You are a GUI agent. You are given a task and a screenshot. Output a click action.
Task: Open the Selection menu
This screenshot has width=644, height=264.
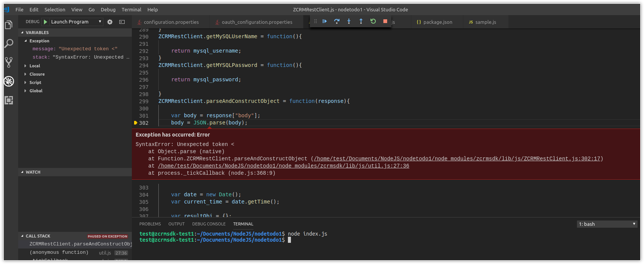(55, 9)
